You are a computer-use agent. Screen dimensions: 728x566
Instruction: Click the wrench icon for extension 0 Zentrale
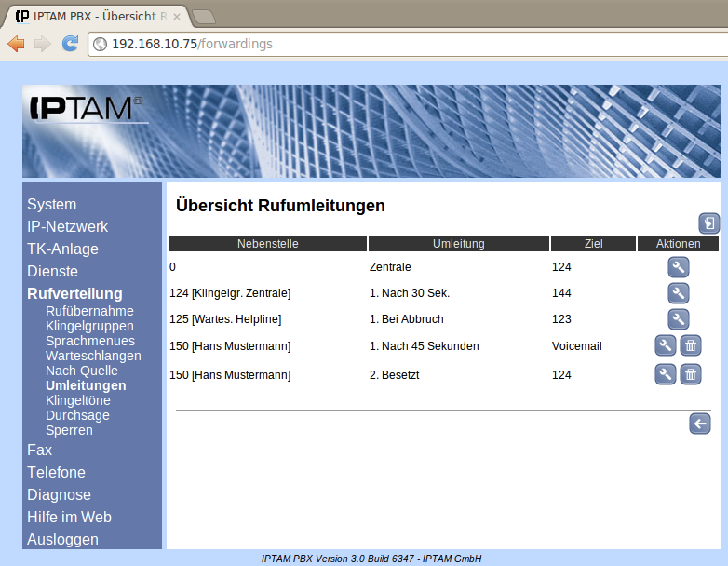pos(679,267)
